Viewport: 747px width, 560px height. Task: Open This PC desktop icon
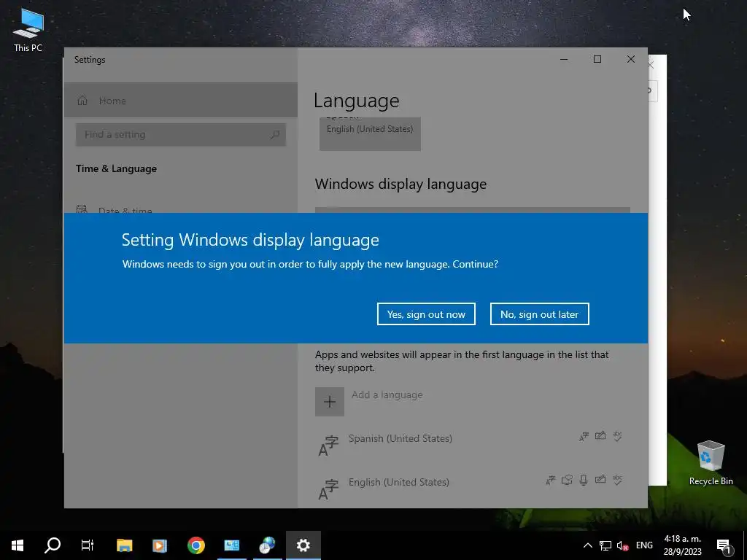[28, 29]
